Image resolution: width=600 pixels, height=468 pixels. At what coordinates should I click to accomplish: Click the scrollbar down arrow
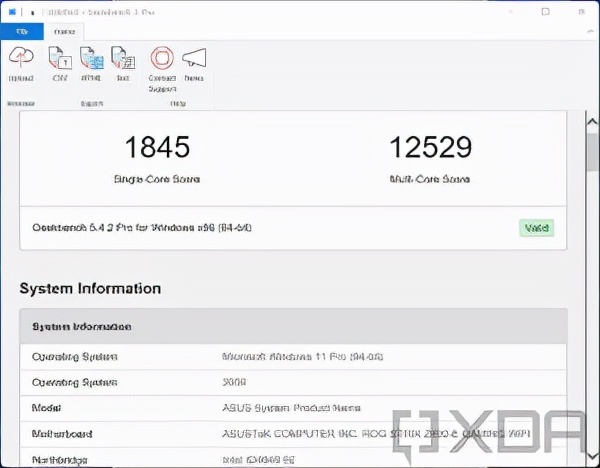tap(593, 457)
